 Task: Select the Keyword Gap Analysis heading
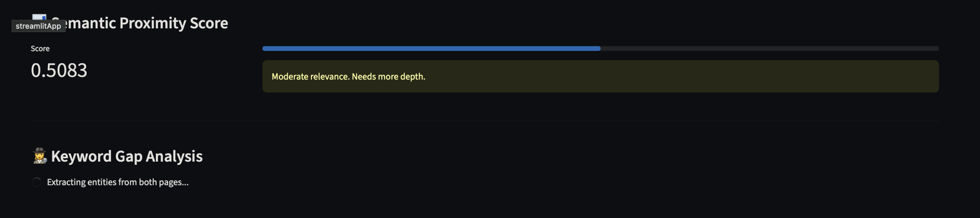[x=127, y=156]
